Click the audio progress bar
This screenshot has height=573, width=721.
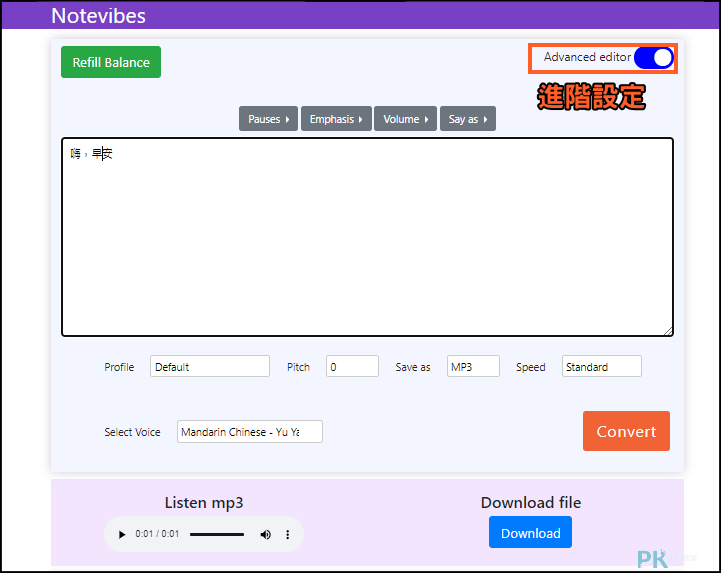point(217,534)
